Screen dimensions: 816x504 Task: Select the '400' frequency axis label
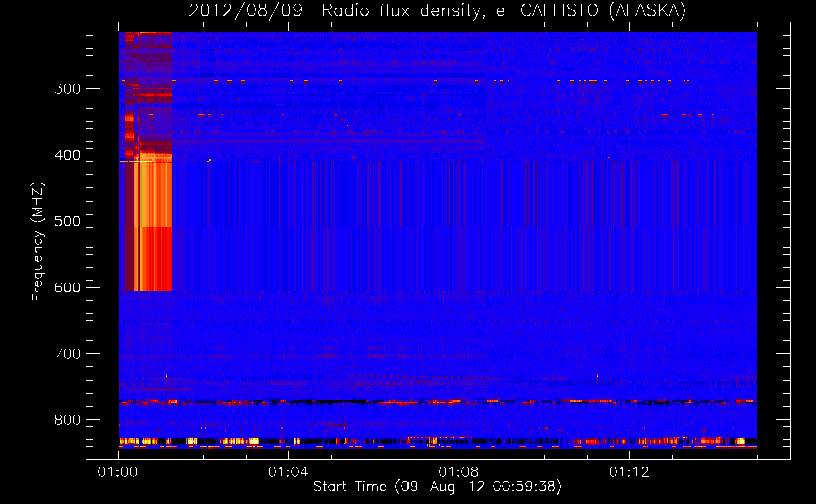point(68,155)
